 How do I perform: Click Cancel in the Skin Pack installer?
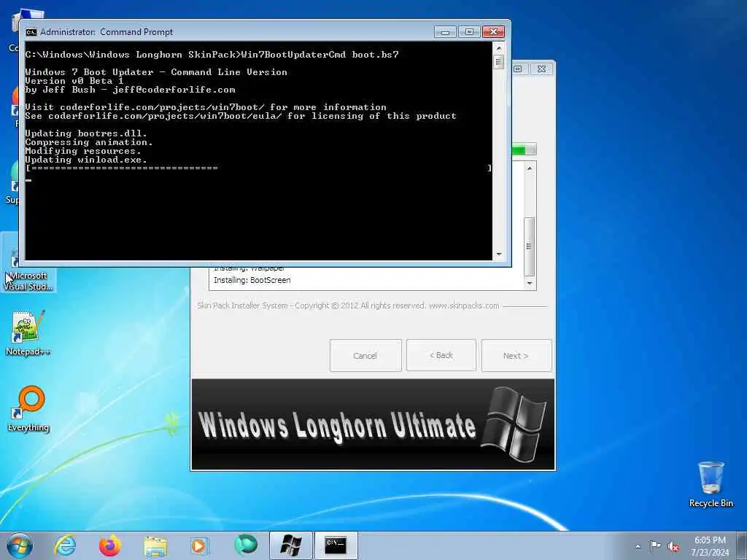click(365, 356)
